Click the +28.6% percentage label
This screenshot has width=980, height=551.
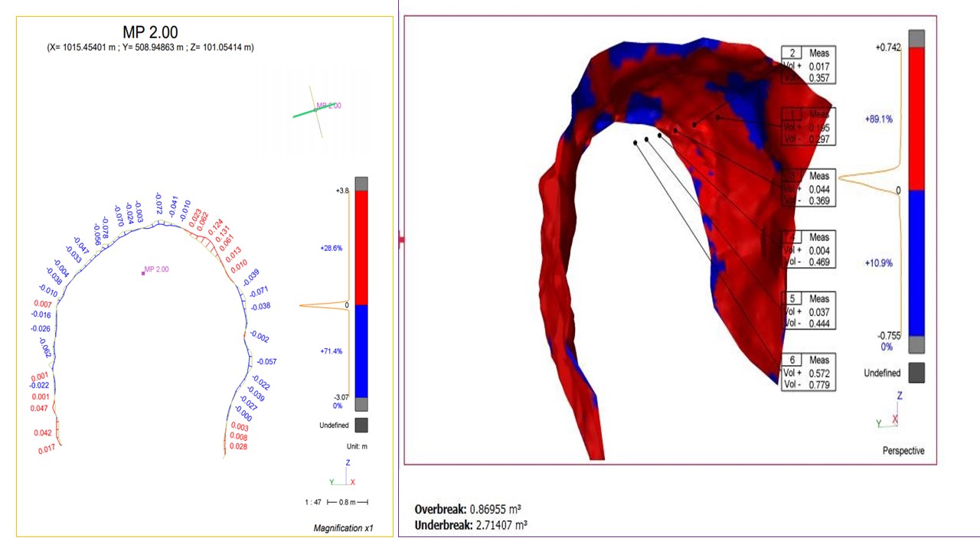tap(331, 249)
